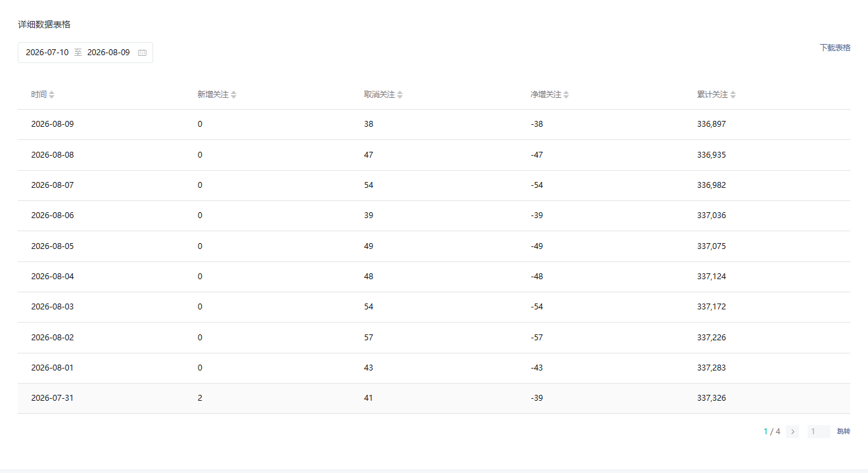This screenshot has width=868, height=473.
Task: Select the end date field 2026-08-09
Action: 108,53
